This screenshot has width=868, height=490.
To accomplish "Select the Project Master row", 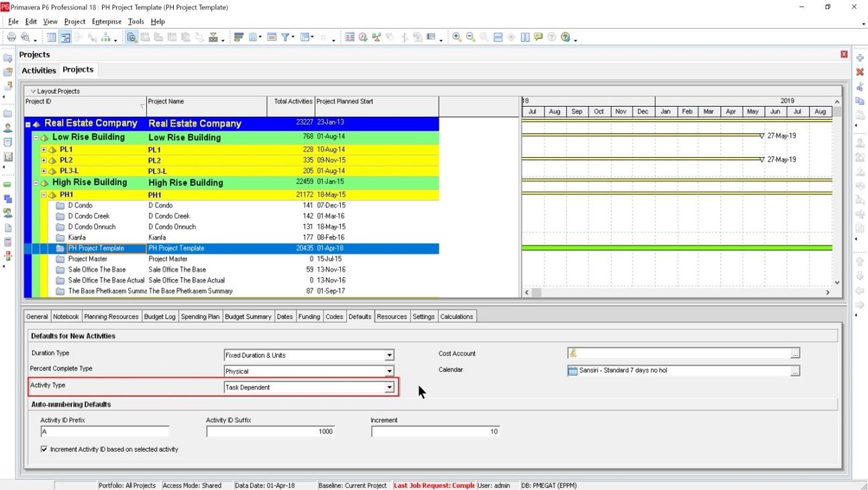I will (231, 259).
